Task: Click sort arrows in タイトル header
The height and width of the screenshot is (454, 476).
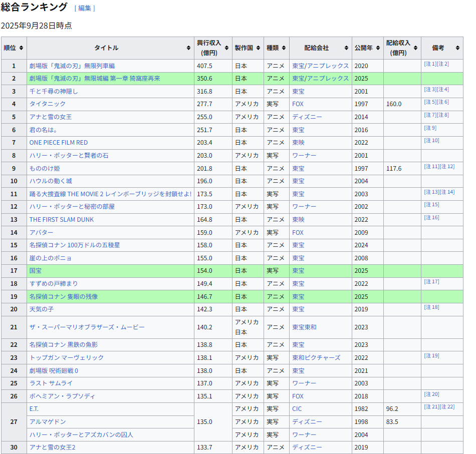Action: (x=188, y=48)
